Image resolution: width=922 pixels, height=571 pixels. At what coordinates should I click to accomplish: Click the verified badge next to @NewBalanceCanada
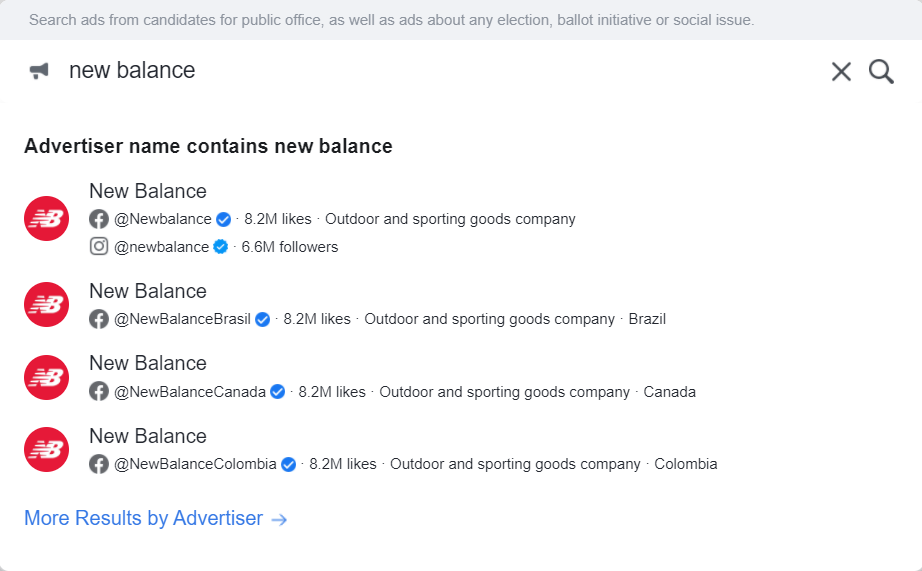[278, 392]
